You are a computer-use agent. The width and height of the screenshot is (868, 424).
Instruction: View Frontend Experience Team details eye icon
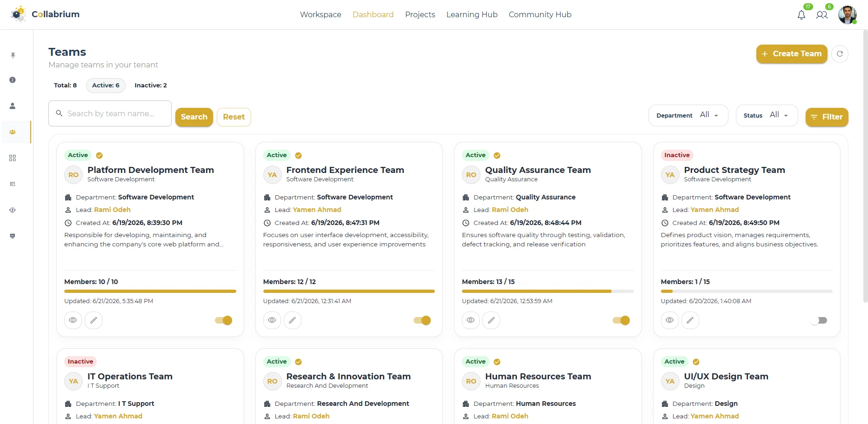click(272, 320)
